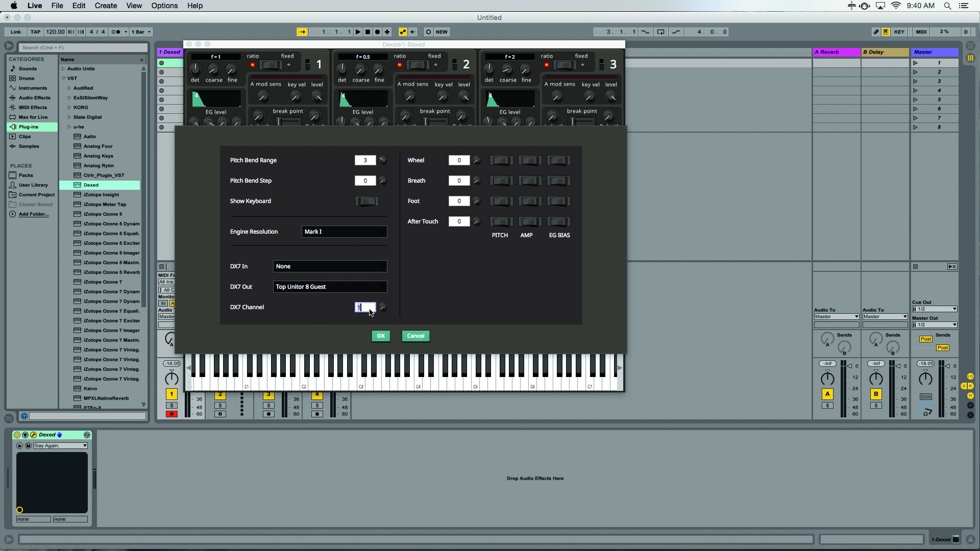Open the Options menu
This screenshot has height=551, width=980.
pyautogui.click(x=164, y=6)
